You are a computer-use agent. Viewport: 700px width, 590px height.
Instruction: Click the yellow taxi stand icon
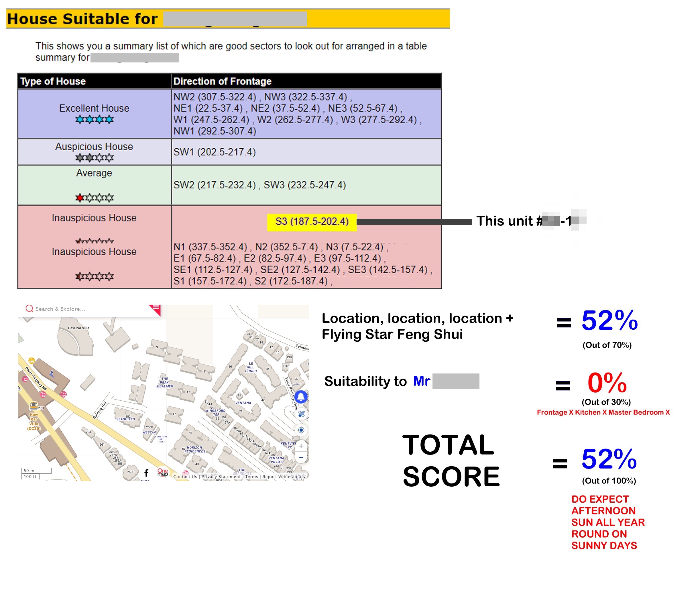[32, 361]
